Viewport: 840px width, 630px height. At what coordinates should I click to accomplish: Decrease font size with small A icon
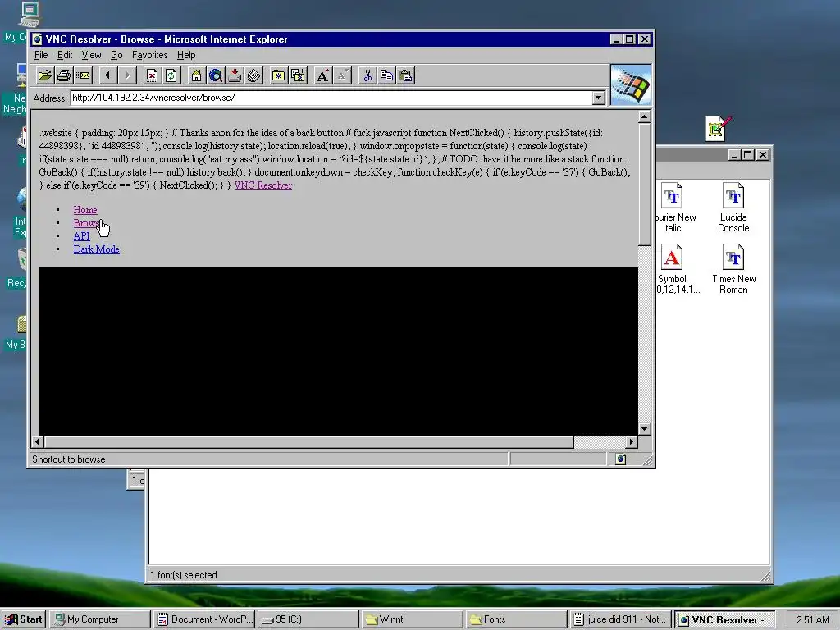[x=342, y=75]
